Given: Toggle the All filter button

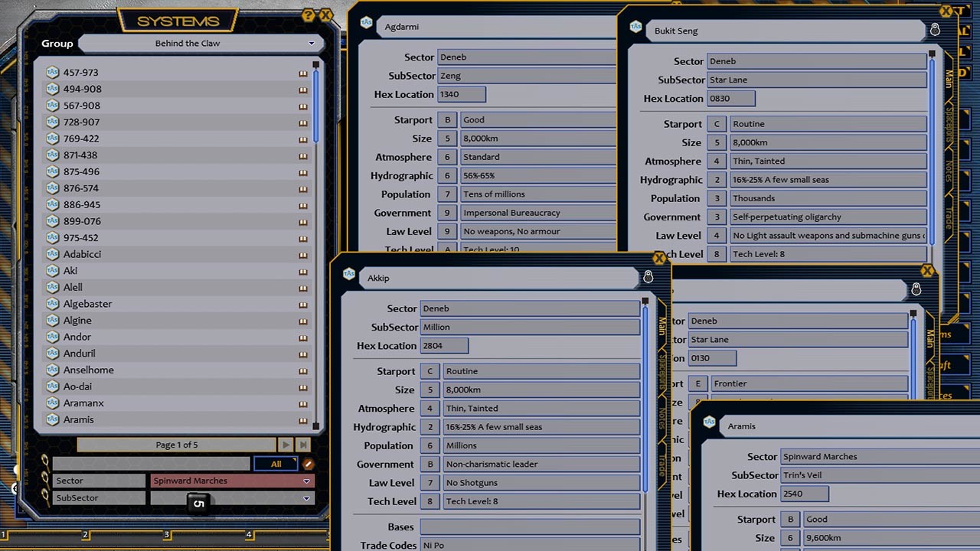Looking at the screenshot, I should (x=275, y=463).
